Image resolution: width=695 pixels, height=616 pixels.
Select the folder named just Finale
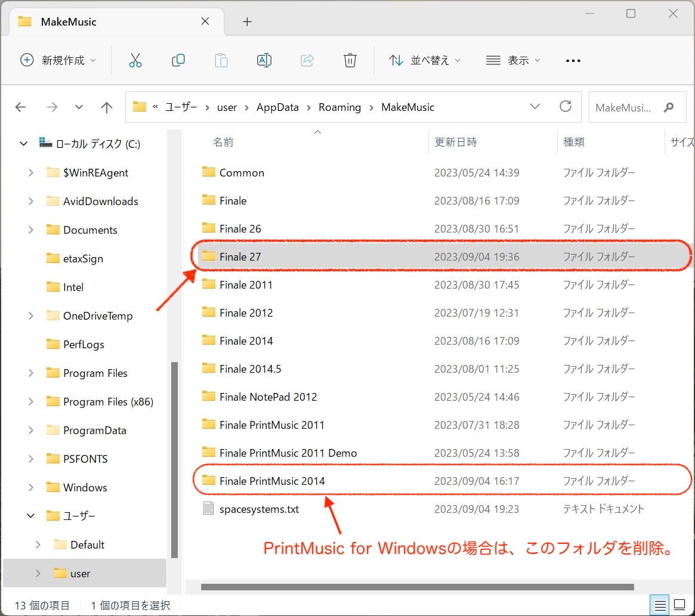[x=233, y=200]
